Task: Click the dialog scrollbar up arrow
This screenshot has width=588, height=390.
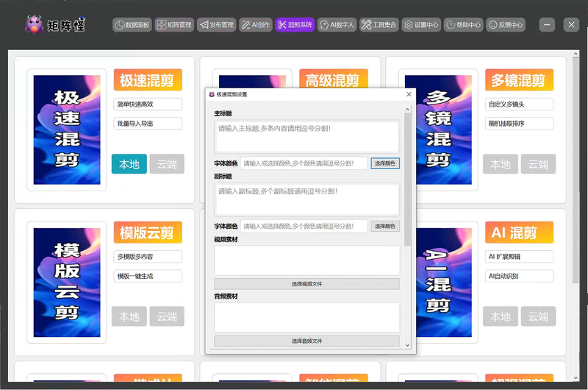Action: tap(407, 109)
